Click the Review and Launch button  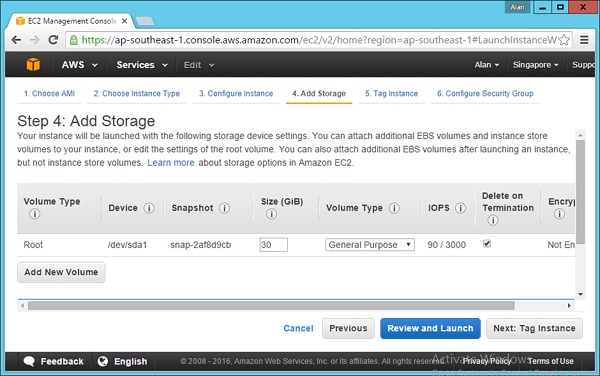pos(430,328)
